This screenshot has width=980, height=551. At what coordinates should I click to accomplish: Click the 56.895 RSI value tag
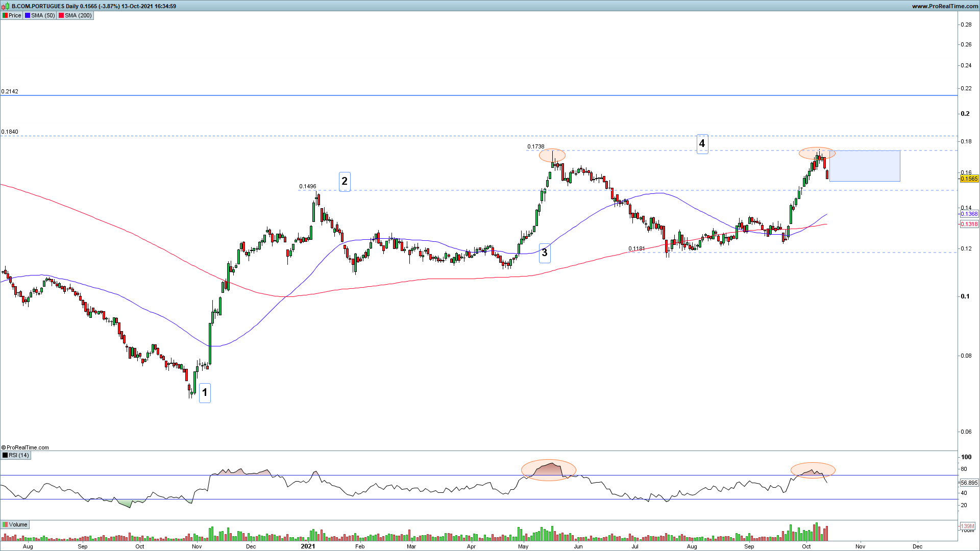pos(969,483)
